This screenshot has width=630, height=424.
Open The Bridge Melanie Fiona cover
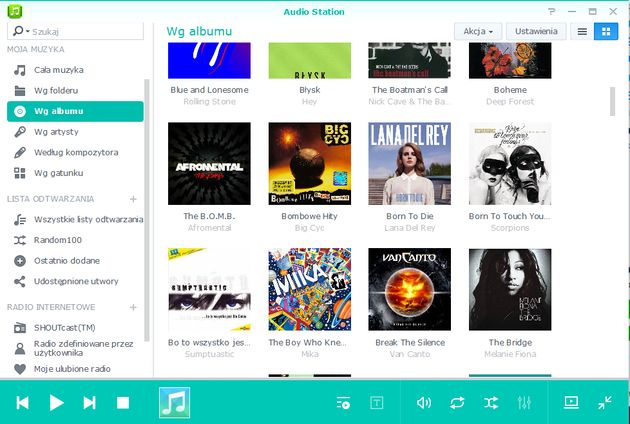(510, 289)
